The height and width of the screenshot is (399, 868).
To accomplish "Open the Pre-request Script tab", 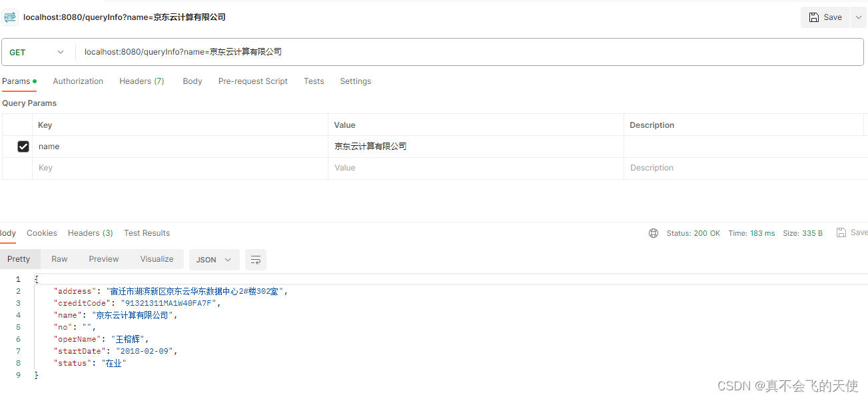I will click(253, 81).
